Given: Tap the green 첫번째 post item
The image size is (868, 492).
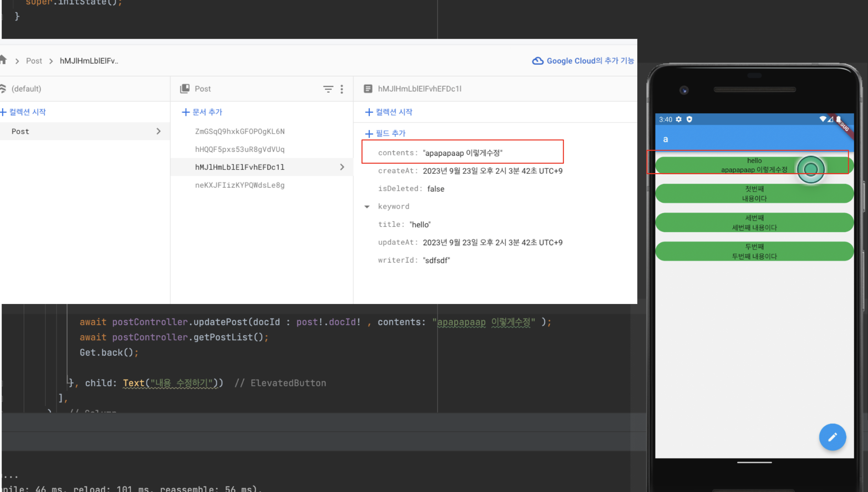Looking at the screenshot, I should point(754,194).
